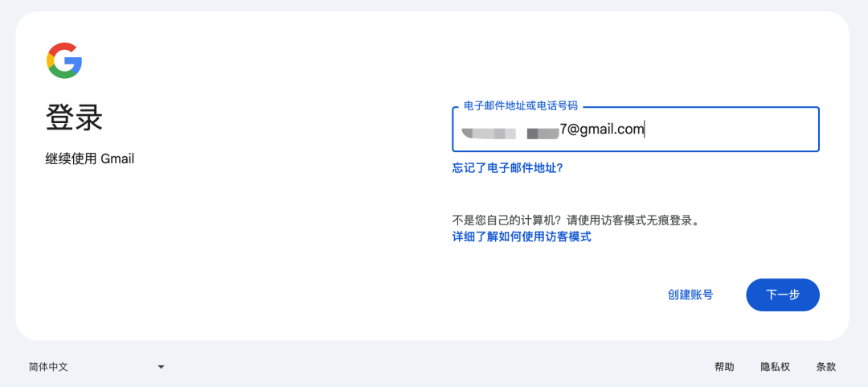
Task: Click the 继续使用 Gmail subtitle text
Action: click(90, 159)
